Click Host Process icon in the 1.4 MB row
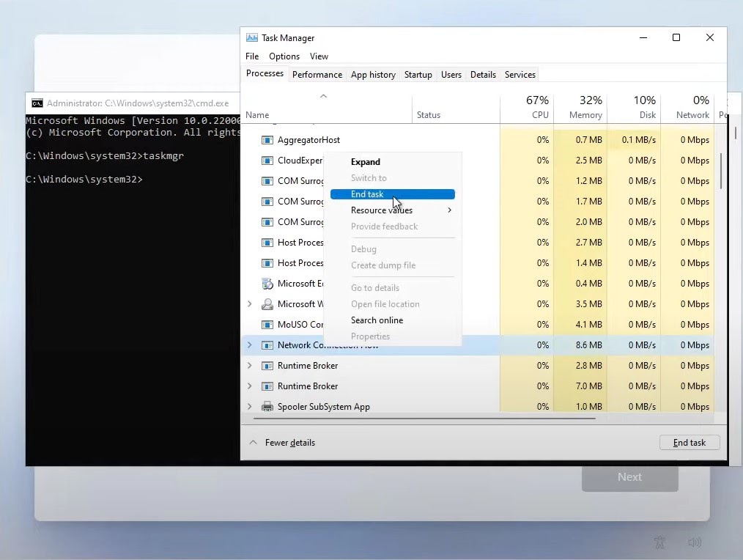Viewport: 743px width, 560px height. point(267,262)
